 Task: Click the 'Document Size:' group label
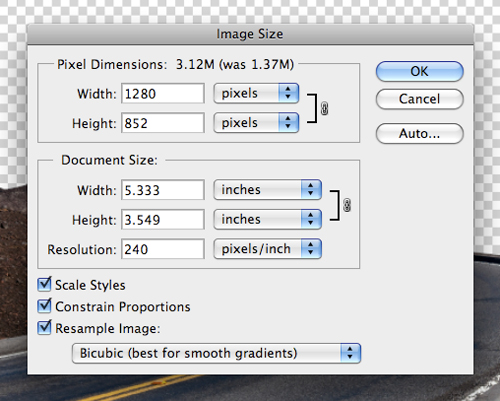[x=109, y=160]
